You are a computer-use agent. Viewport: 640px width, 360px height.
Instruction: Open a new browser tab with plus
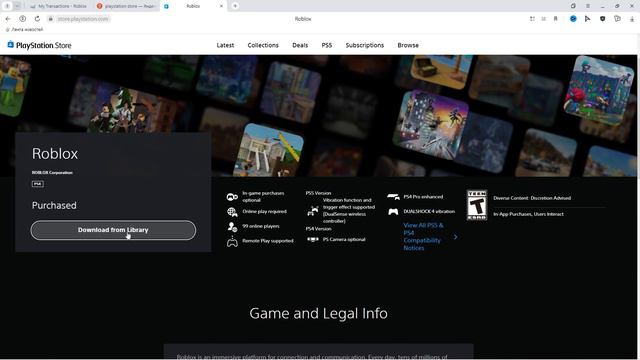(235, 6)
